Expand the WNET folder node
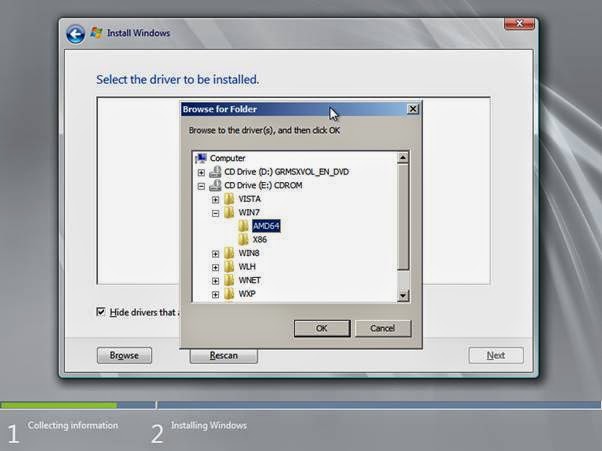Image resolution: width=602 pixels, height=451 pixels. [215, 281]
